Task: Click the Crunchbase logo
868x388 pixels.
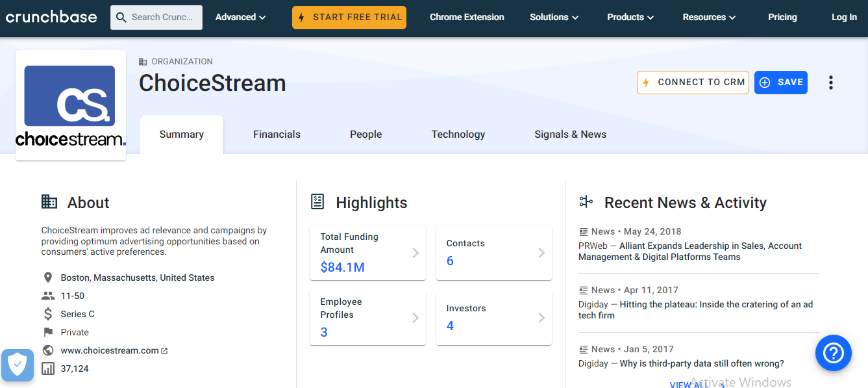Action: click(x=51, y=17)
